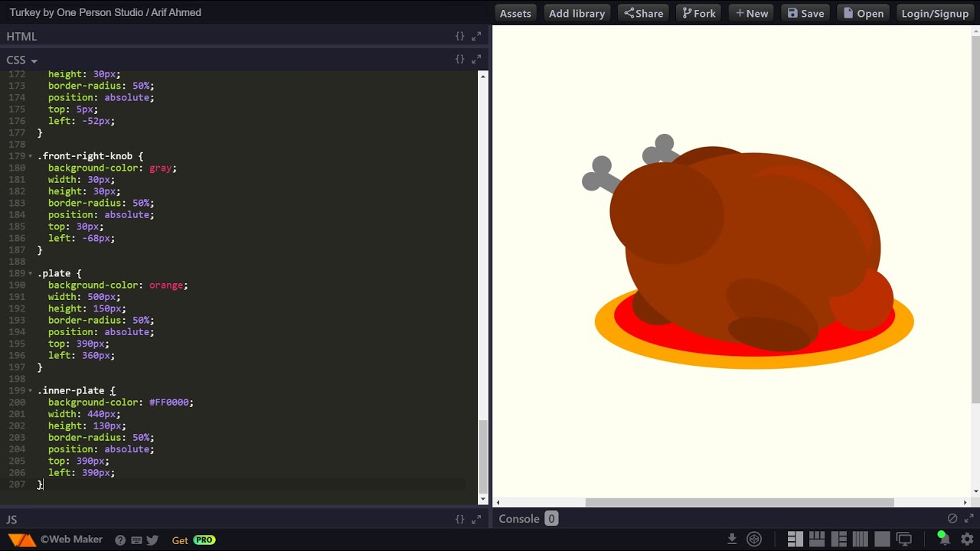Click the ©Web Maker footer text
This screenshot has width=980, height=551.
pos(71,540)
